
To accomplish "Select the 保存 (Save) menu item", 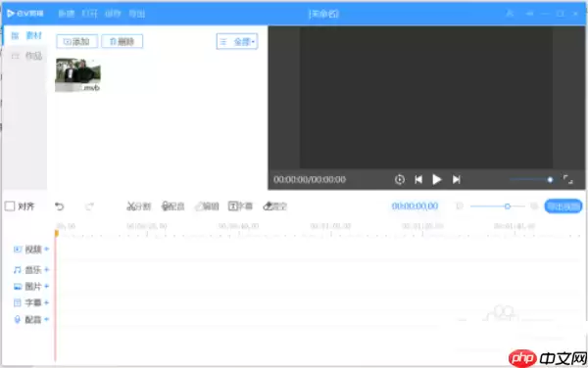I will [x=113, y=14].
